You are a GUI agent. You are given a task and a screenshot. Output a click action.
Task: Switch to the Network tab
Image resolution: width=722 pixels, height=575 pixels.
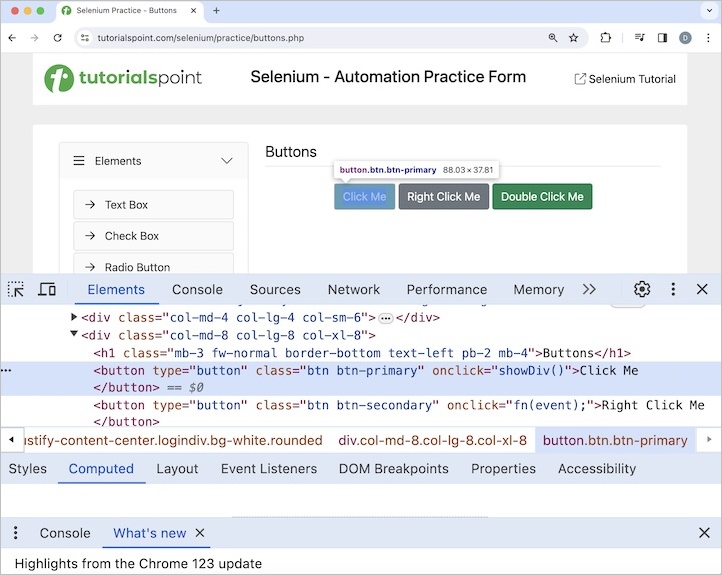[354, 289]
